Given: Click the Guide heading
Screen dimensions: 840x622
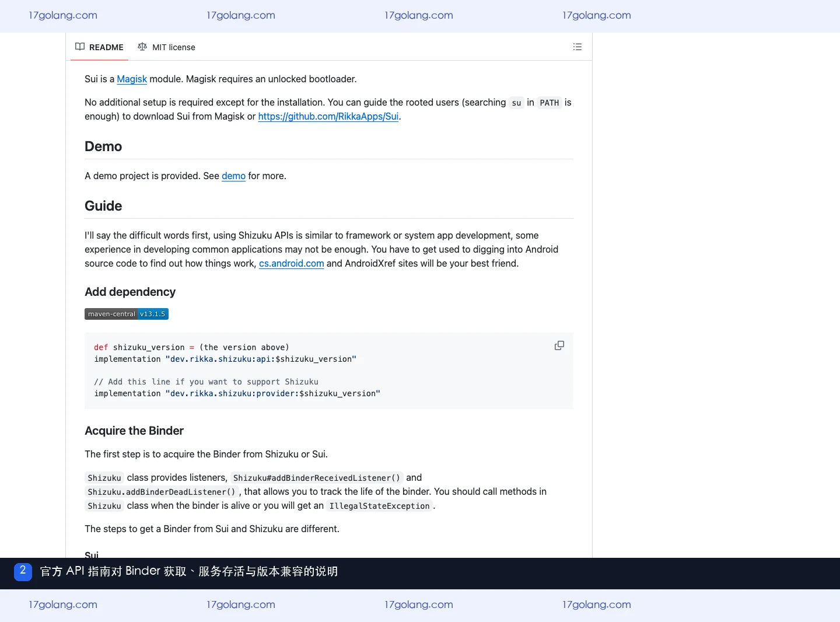Looking at the screenshot, I should coord(103,206).
